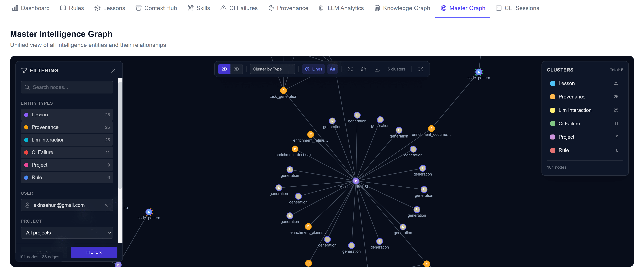Click the refresh graph icon
Screen dimensions: 644x276
click(x=364, y=69)
